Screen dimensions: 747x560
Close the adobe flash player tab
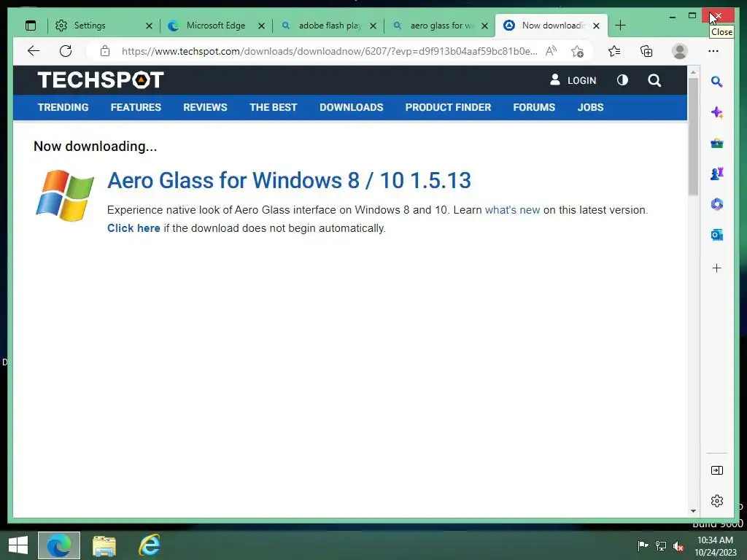[373, 26]
